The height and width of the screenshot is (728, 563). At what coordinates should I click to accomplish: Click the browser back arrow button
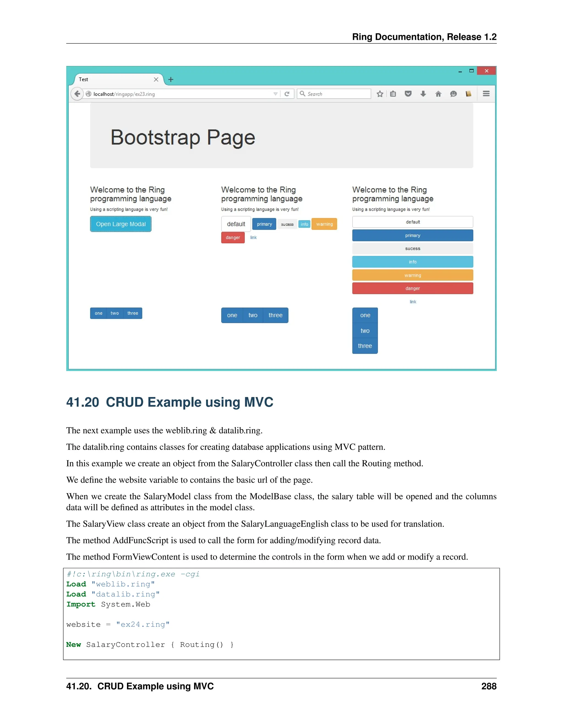pyautogui.click(x=77, y=94)
